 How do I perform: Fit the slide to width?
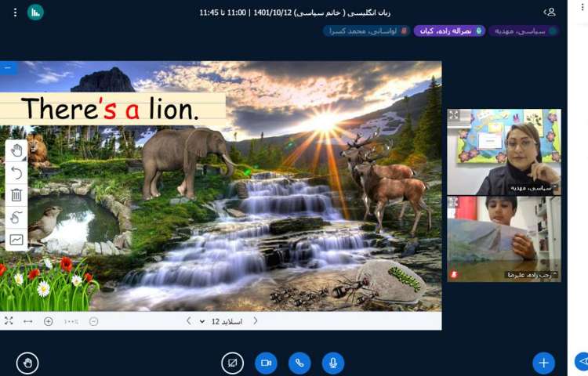click(x=28, y=321)
